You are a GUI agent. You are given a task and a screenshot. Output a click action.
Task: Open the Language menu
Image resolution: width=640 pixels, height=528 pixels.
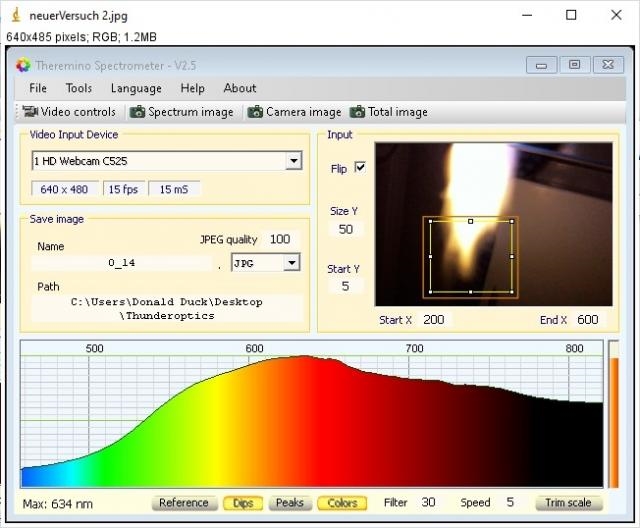tap(136, 88)
